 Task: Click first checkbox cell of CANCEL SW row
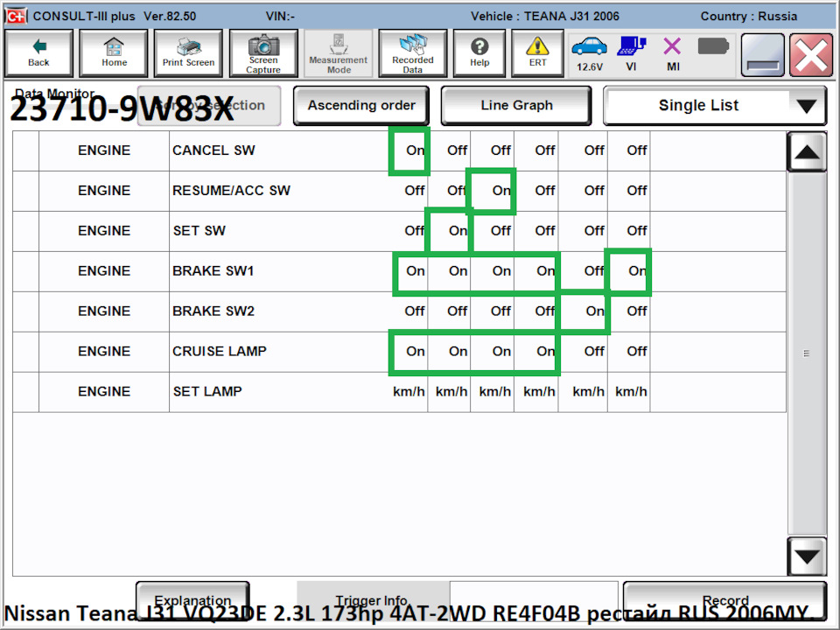point(25,150)
